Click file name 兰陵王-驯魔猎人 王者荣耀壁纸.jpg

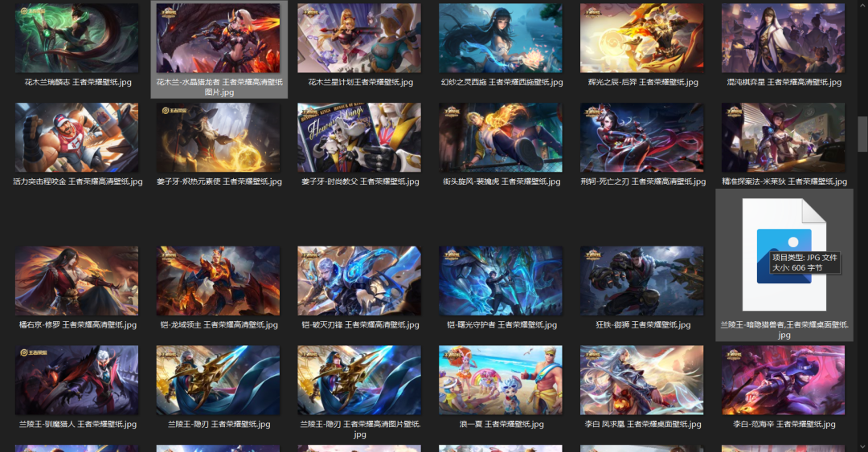tap(77, 425)
